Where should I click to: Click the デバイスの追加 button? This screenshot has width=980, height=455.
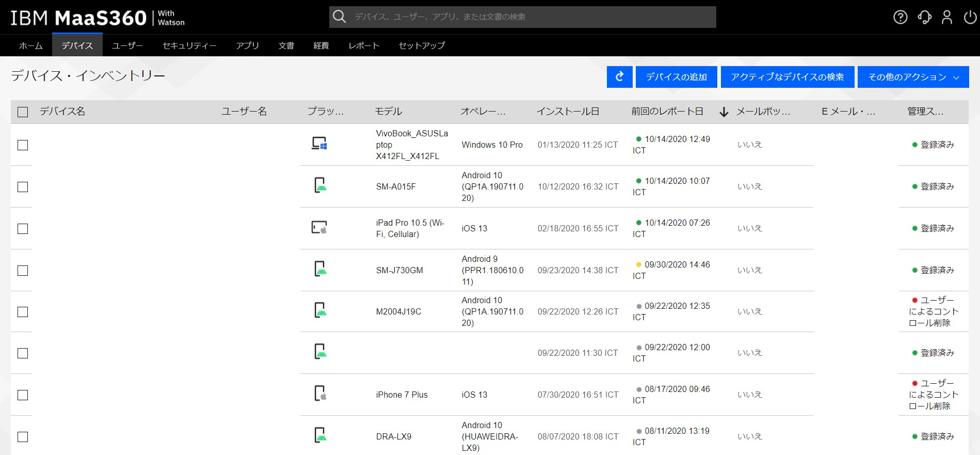pos(677,77)
